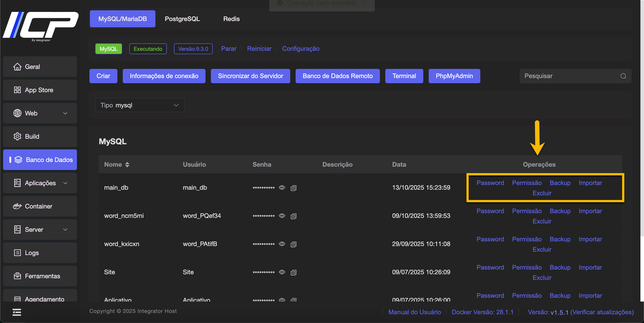The image size is (644, 323).
Task: Open App Store from the sidebar grid icon
Action: click(x=17, y=90)
